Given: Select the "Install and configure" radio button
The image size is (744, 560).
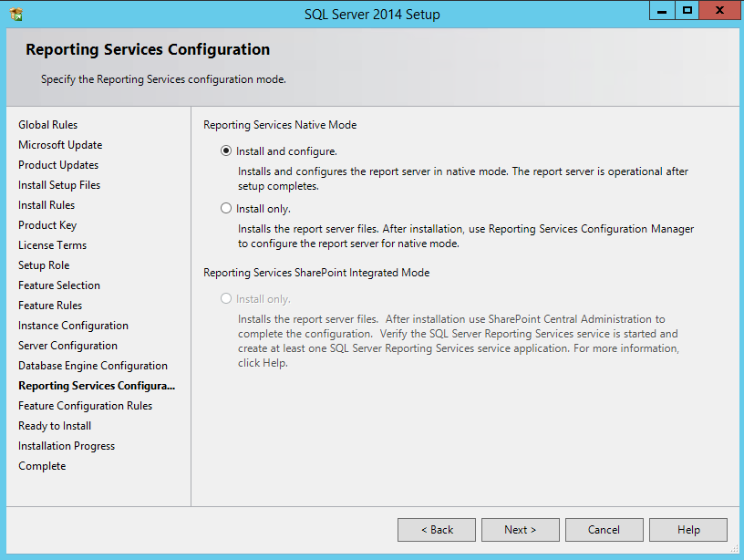Looking at the screenshot, I should [x=226, y=150].
